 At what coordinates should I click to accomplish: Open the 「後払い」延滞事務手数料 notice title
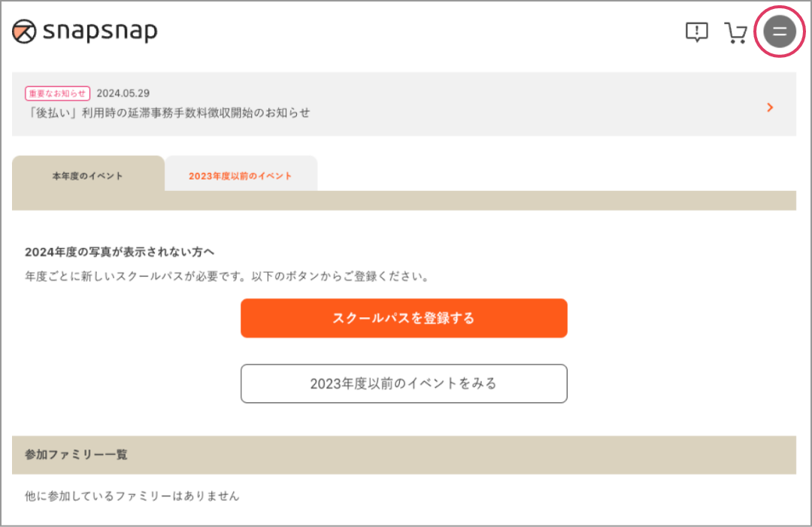click(x=167, y=113)
